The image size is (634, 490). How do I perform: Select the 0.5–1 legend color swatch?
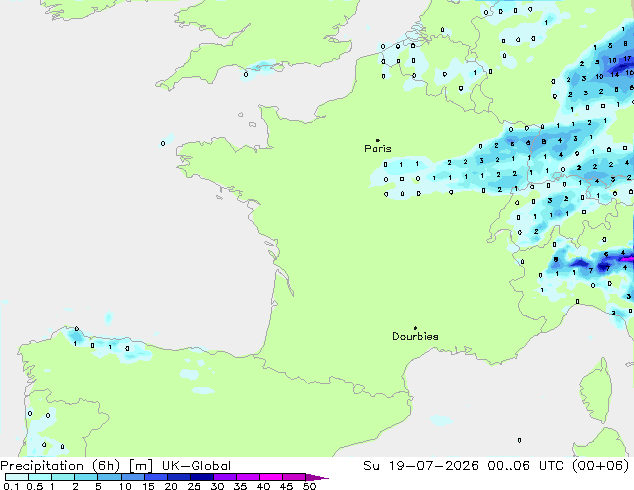(40, 477)
